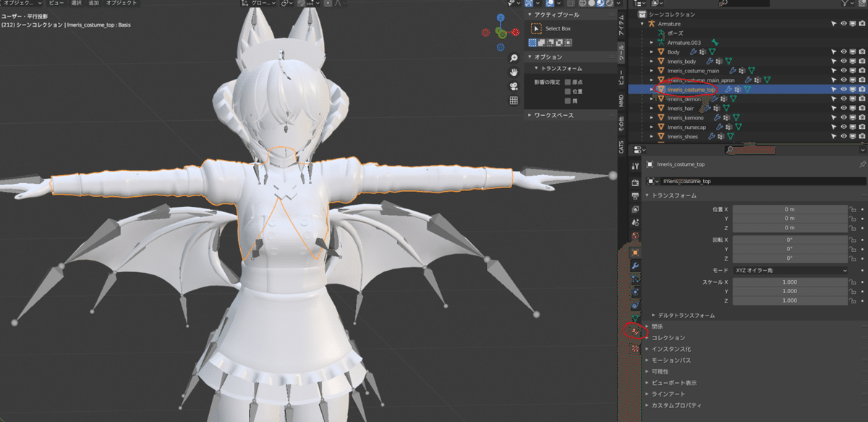This screenshot has height=422, width=868.
Task: Collapse the トランスフォーム panel in properties
Action: (x=647, y=195)
